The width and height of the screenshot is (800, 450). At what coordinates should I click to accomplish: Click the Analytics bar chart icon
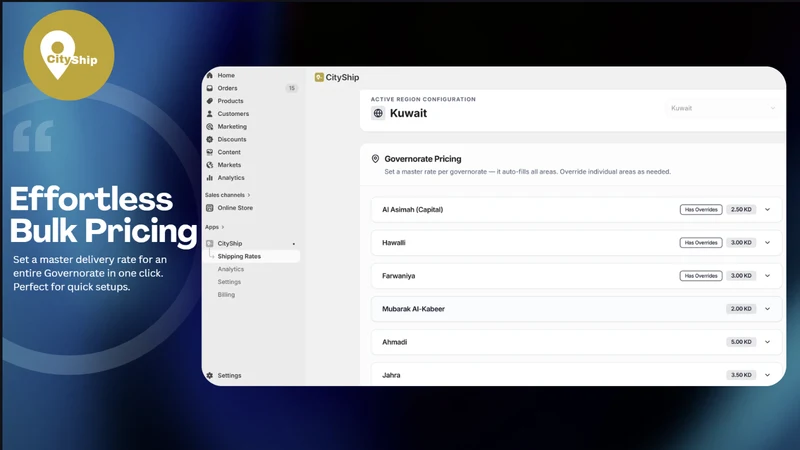pyautogui.click(x=210, y=178)
